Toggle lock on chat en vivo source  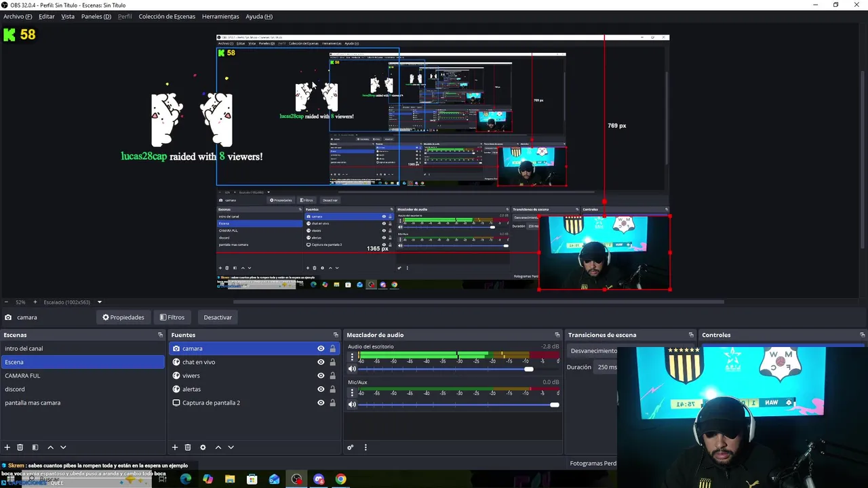pos(332,362)
